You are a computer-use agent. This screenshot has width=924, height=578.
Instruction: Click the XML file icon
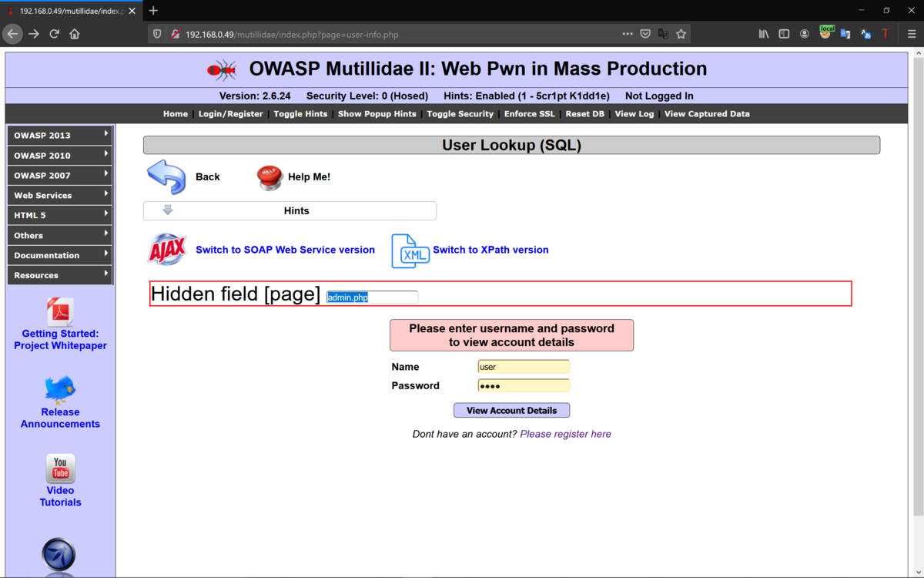pos(410,250)
